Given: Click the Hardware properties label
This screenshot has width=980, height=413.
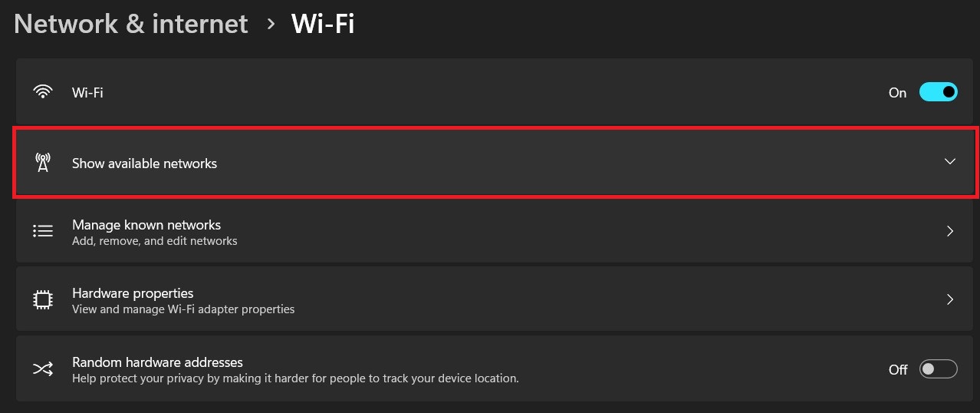Looking at the screenshot, I should pyautogui.click(x=133, y=293).
